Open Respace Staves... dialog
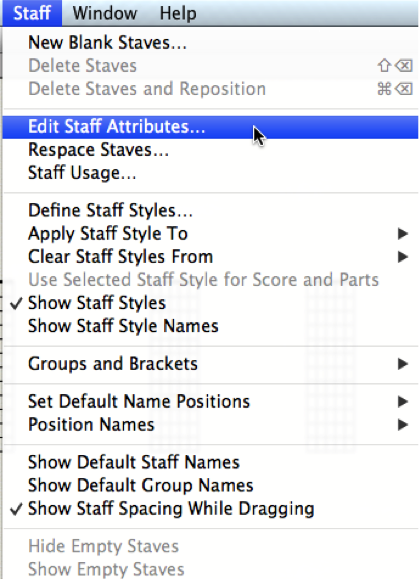 [210, 150]
